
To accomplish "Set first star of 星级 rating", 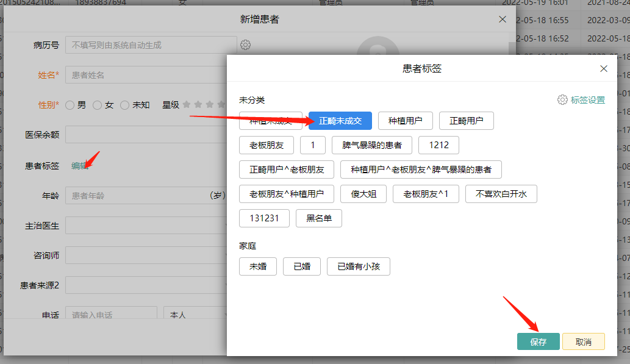I will pyautogui.click(x=187, y=104).
